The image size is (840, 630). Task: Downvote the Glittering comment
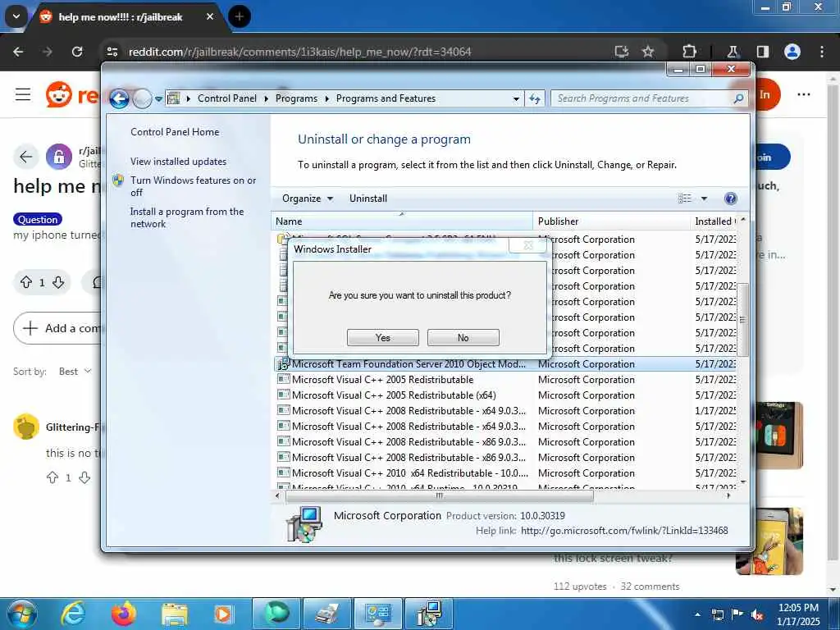pos(84,477)
